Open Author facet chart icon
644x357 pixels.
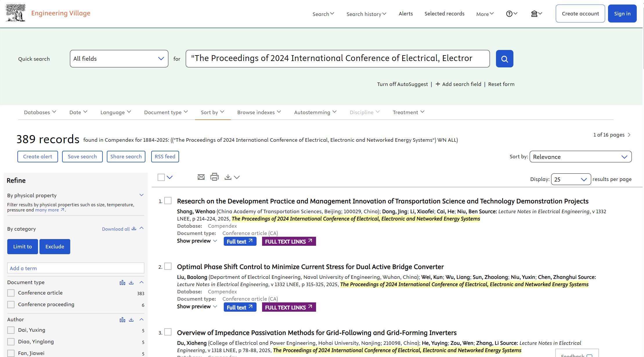coord(122,320)
